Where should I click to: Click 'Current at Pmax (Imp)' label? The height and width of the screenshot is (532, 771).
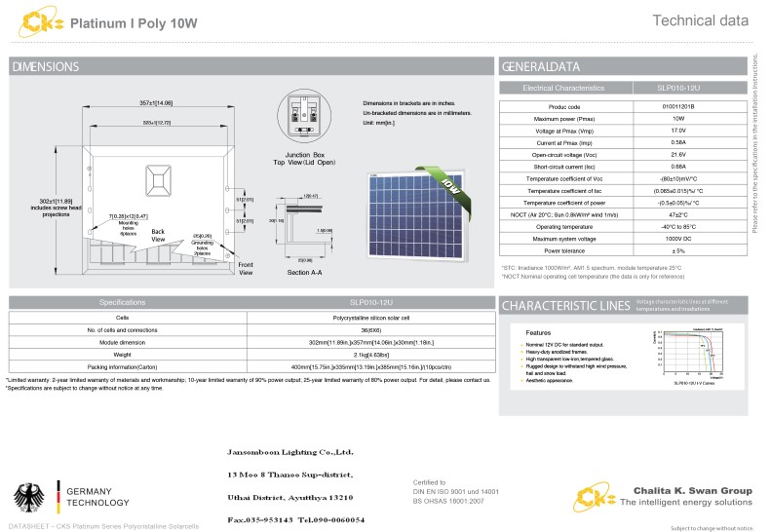coord(564,143)
